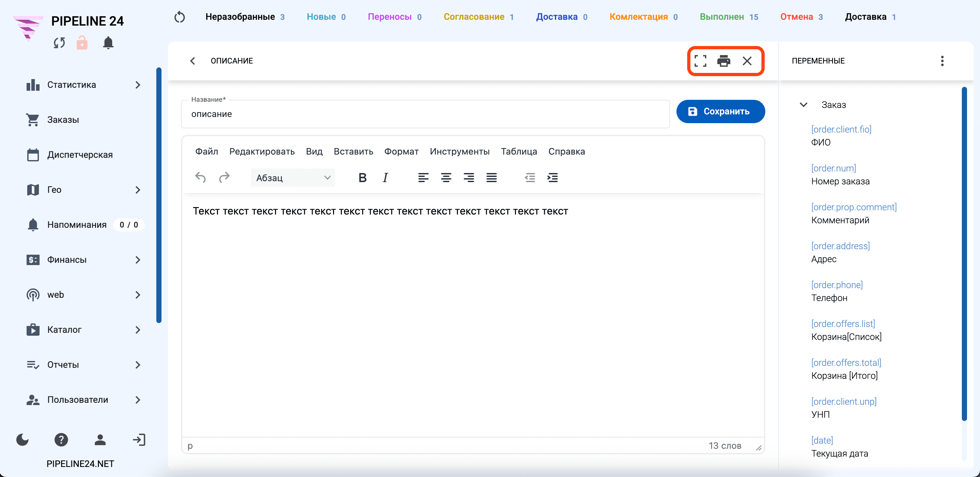This screenshot has width=980, height=477.
Task: Align text right
Action: pos(469,178)
